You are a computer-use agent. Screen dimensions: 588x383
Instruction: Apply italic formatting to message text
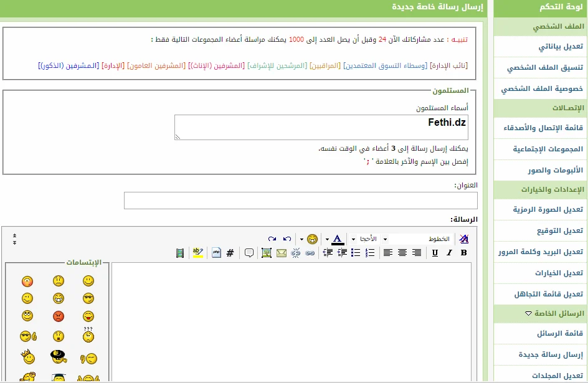(449, 253)
